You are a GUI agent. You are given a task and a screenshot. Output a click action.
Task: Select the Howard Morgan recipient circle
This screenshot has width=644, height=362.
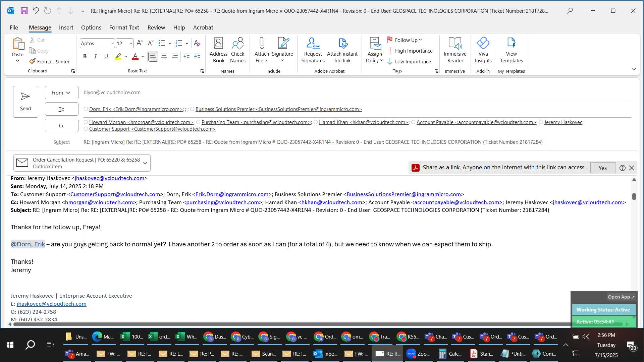point(86,122)
